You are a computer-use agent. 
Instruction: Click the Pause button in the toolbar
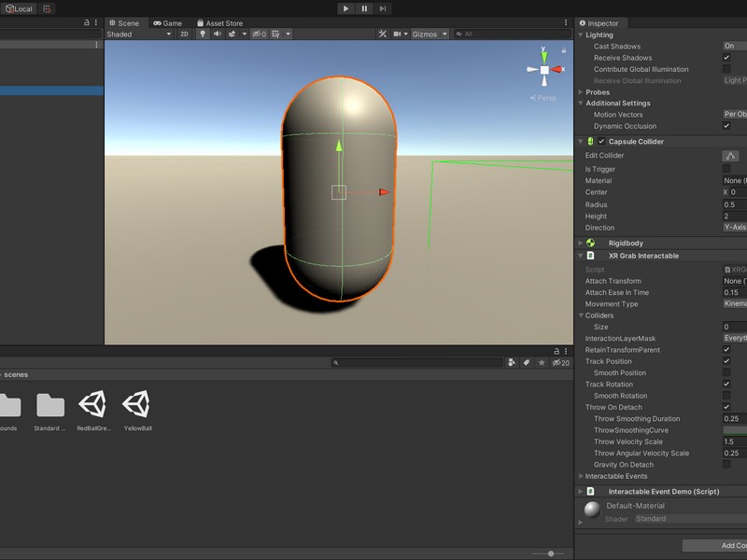point(364,8)
